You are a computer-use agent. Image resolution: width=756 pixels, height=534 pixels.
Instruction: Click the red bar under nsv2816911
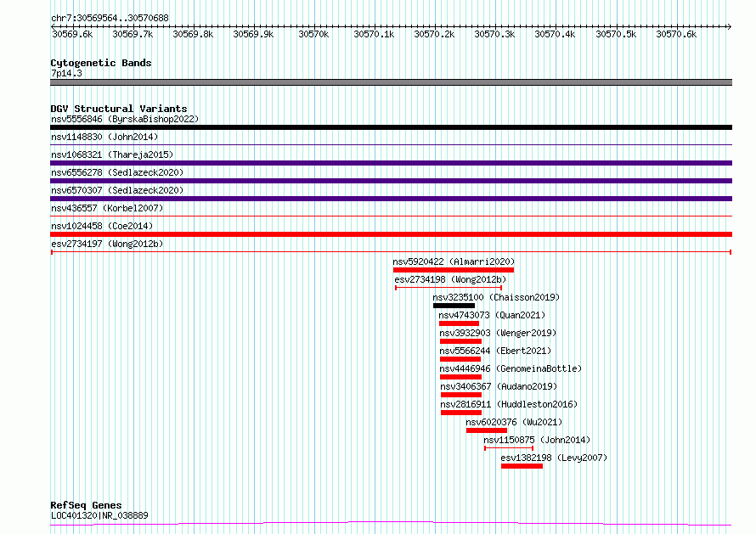(461, 413)
